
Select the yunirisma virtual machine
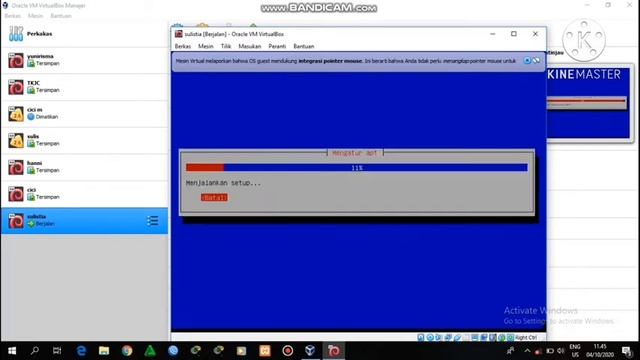[84, 60]
